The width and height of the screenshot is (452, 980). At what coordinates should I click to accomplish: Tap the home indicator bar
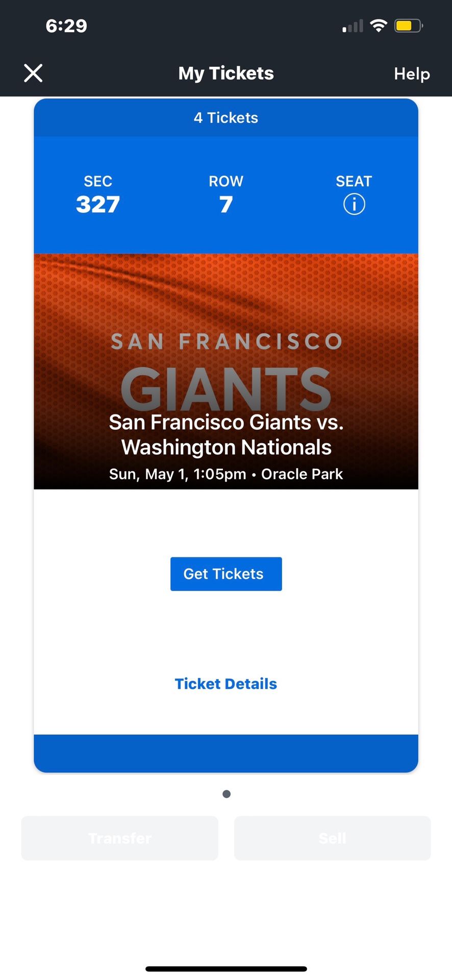pyautogui.click(x=226, y=969)
